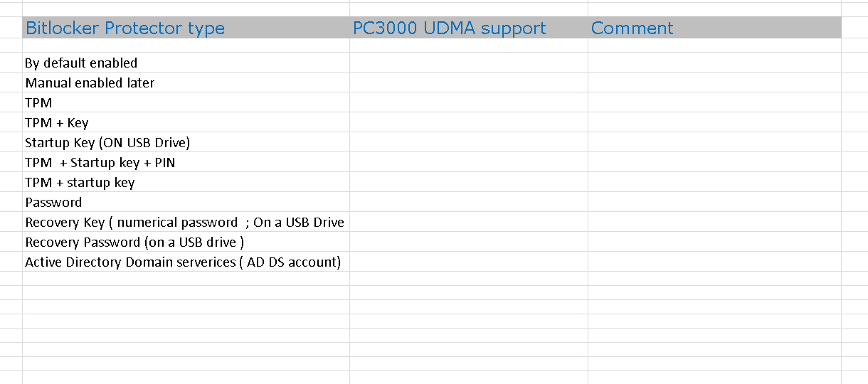Select the PC3000 UDMA support header cell

tap(469, 28)
